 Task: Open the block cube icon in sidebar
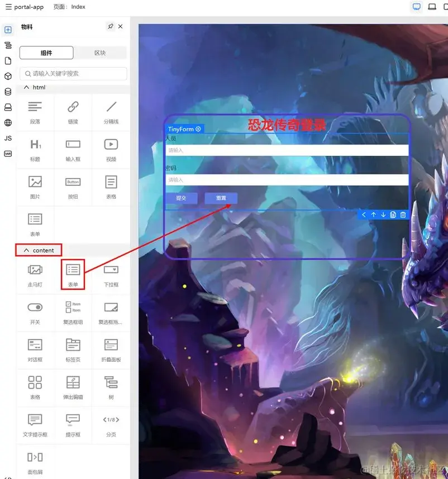[8, 76]
